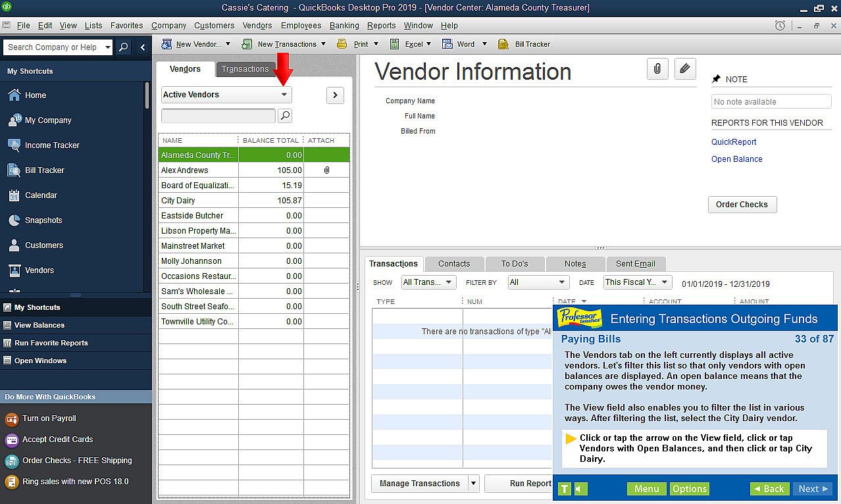This screenshot has height=504, width=841.
Task: Click the tutorial Menu button
Action: pyautogui.click(x=647, y=489)
